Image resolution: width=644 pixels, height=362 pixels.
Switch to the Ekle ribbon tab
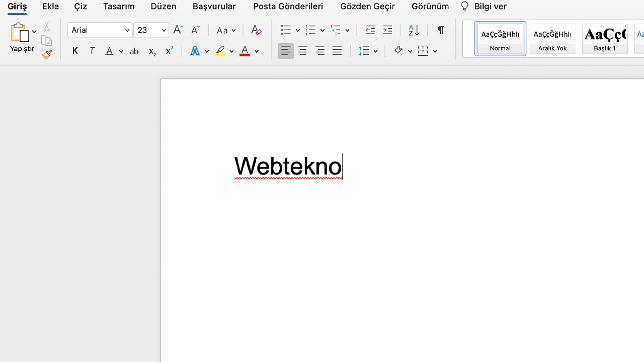pos(50,7)
